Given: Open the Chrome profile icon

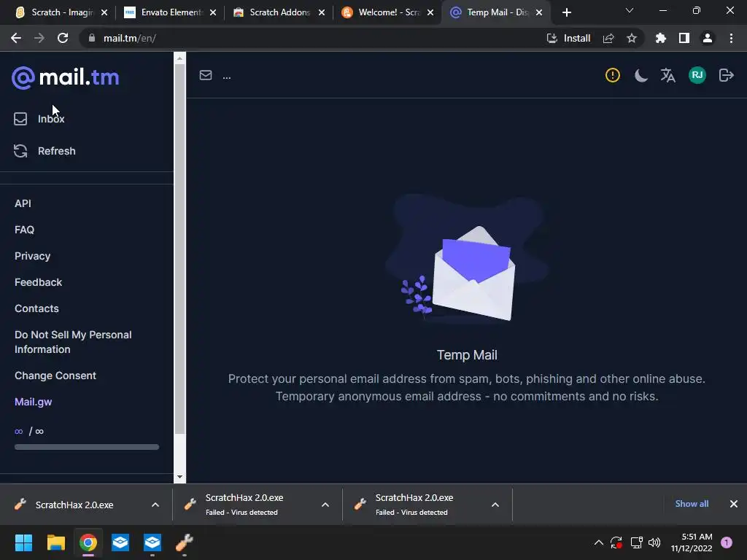Looking at the screenshot, I should click(x=708, y=38).
